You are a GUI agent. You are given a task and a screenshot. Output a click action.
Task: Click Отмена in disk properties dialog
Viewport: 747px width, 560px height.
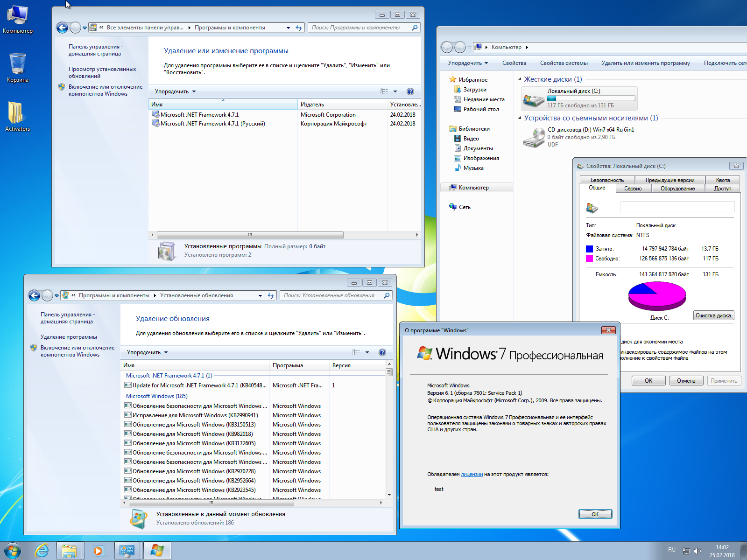[x=686, y=381]
